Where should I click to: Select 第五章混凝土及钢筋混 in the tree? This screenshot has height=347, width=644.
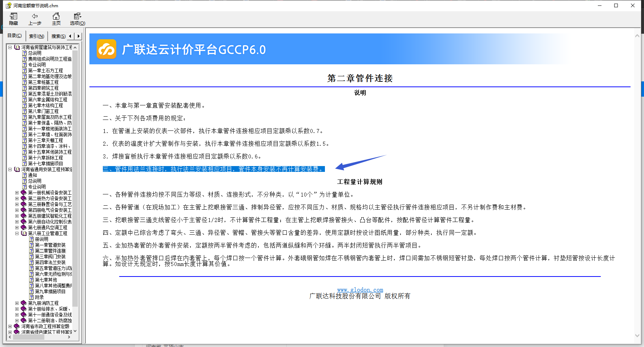(x=50, y=94)
